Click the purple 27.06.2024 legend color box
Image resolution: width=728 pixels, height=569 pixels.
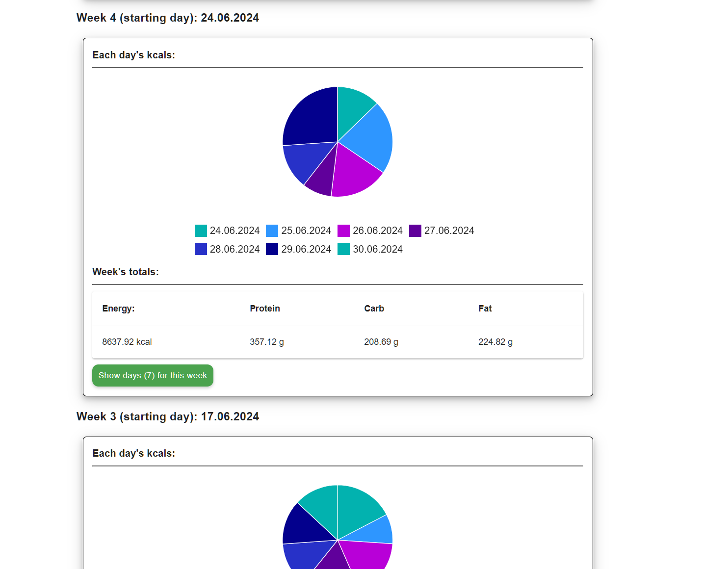(x=415, y=231)
